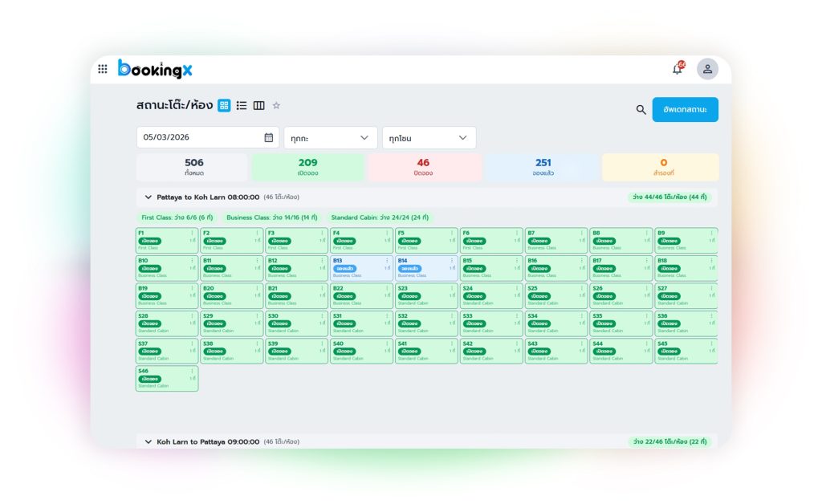
Task: Open the ทุกกะ shift dropdown
Action: click(x=330, y=138)
